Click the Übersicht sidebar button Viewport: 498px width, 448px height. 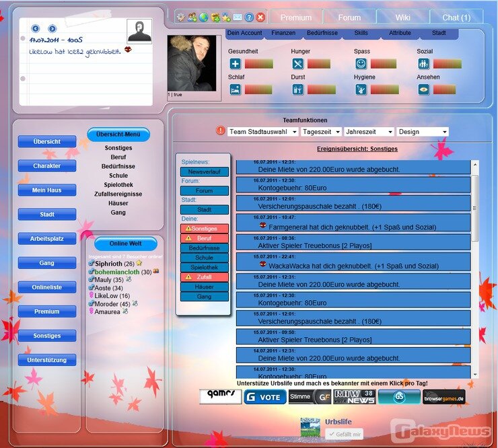pos(47,142)
